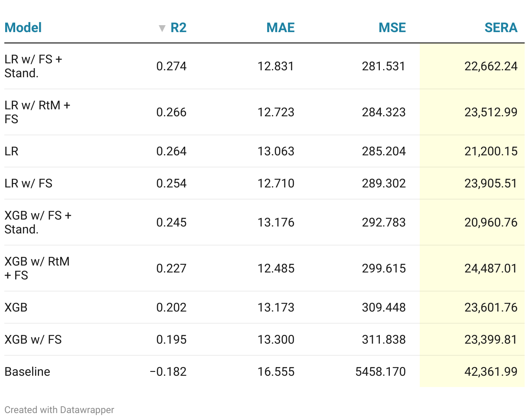Select the SERA cell 20,960.76
The image size is (529, 420).
tap(491, 222)
